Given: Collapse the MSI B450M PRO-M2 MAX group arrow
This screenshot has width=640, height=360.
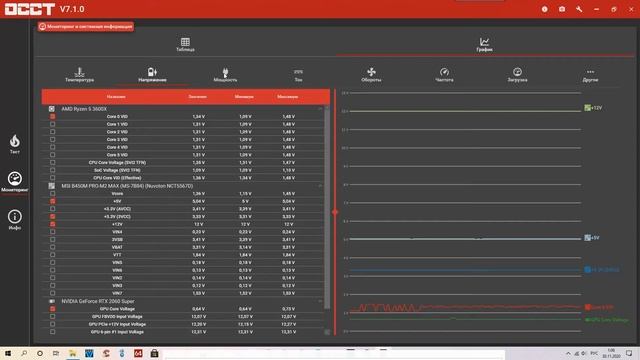Looking at the screenshot, I should pos(320,186).
